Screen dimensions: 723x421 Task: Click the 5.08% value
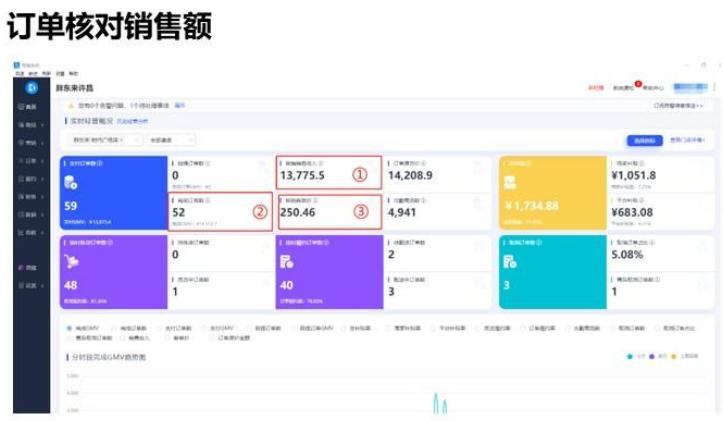[x=627, y=255]
